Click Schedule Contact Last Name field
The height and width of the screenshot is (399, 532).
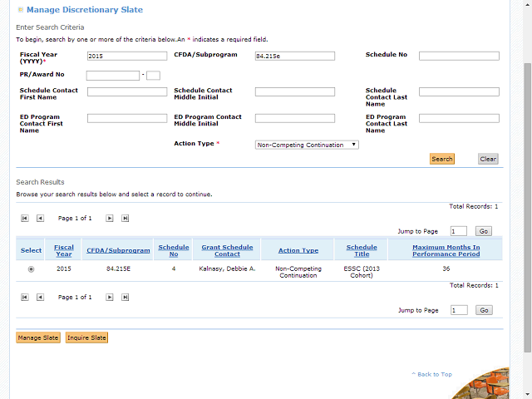point(459,91)
